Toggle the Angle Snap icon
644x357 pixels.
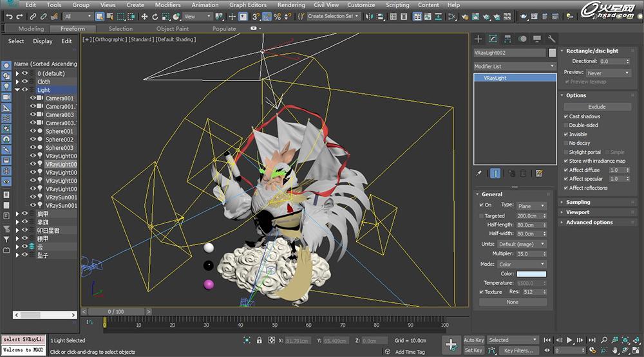tap(267, 17)
